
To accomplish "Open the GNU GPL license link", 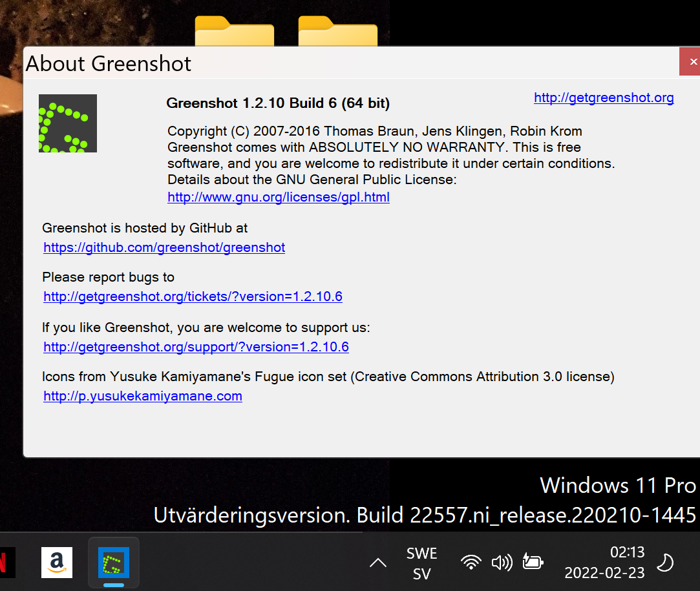I will 278,197.
